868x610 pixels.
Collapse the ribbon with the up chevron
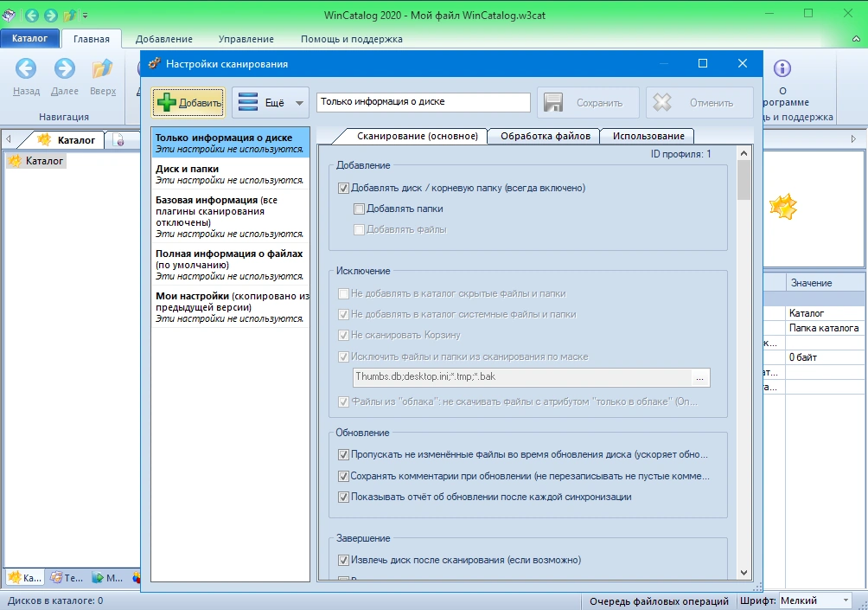point(856,39)
